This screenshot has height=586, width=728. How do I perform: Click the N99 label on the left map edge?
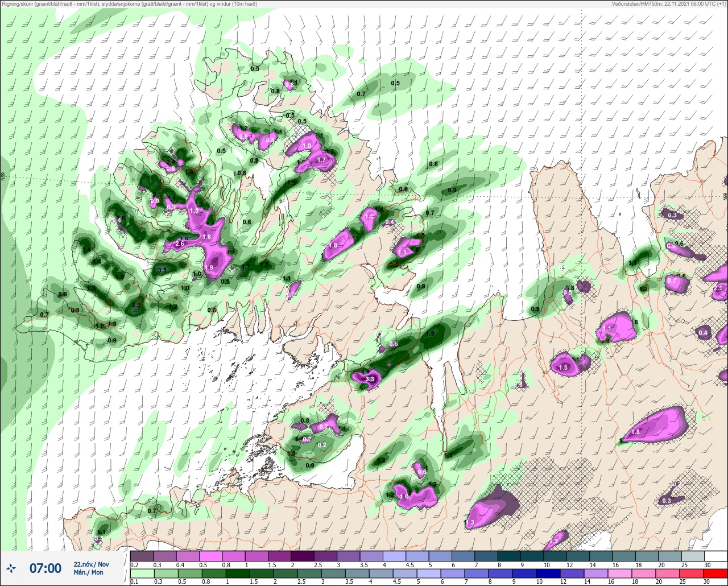(x=3, y=177)
